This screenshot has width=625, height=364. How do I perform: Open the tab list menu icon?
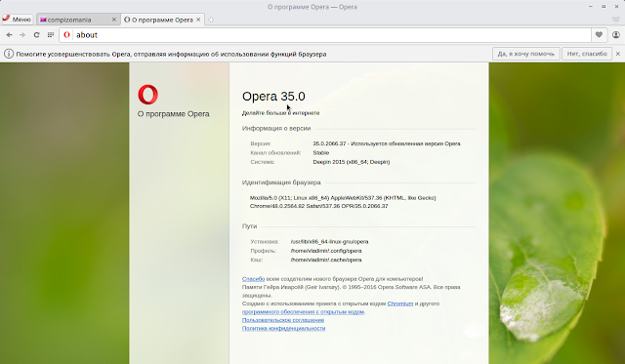(x=616, y=20)
